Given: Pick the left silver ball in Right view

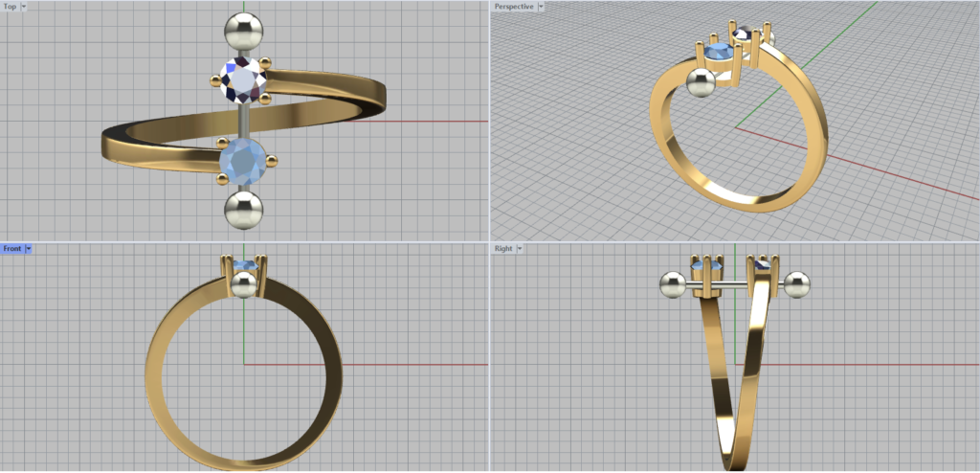Looking at the screenshot, I should coord(673,284).
